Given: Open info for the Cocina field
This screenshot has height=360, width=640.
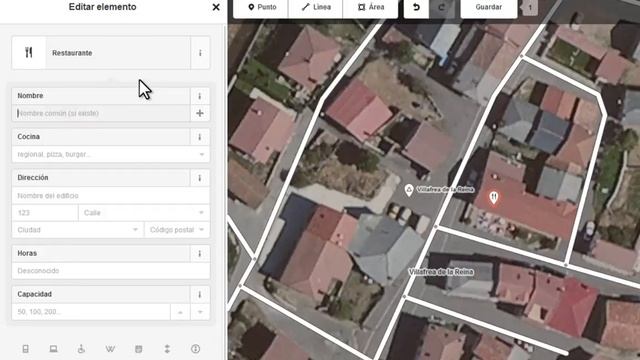Looking at the screenshot, I should tap(200, 137).
